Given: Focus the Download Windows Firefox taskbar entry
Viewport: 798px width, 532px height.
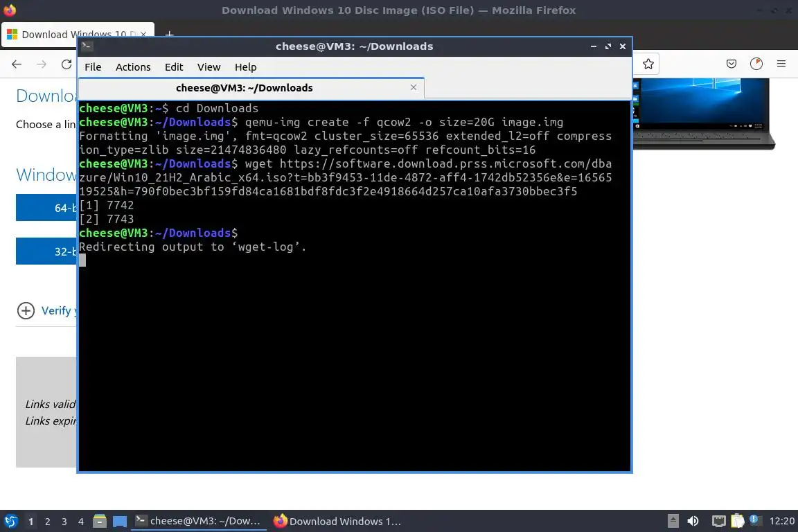Looking at the screenshot, I should (337, 521).
